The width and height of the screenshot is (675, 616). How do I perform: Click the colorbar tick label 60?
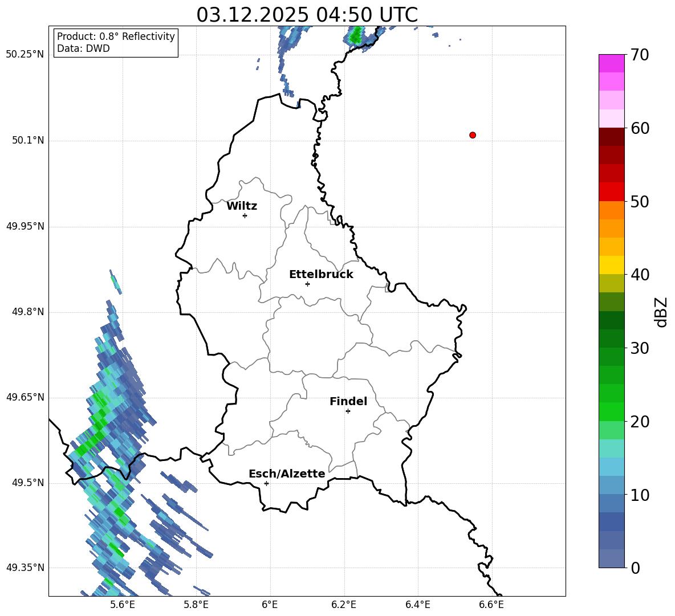pos(640,128)
